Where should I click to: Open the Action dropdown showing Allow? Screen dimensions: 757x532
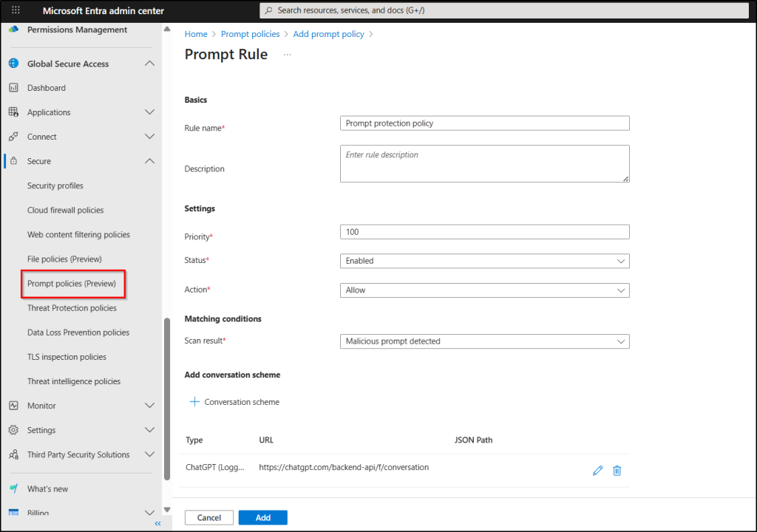484,290
